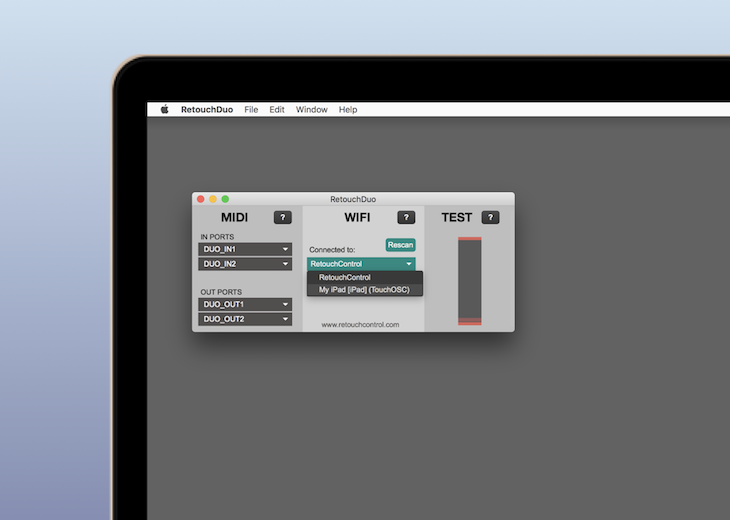This screenshot has height=520, width=730.
Task: Open the File menu
Action: (251, 109)
